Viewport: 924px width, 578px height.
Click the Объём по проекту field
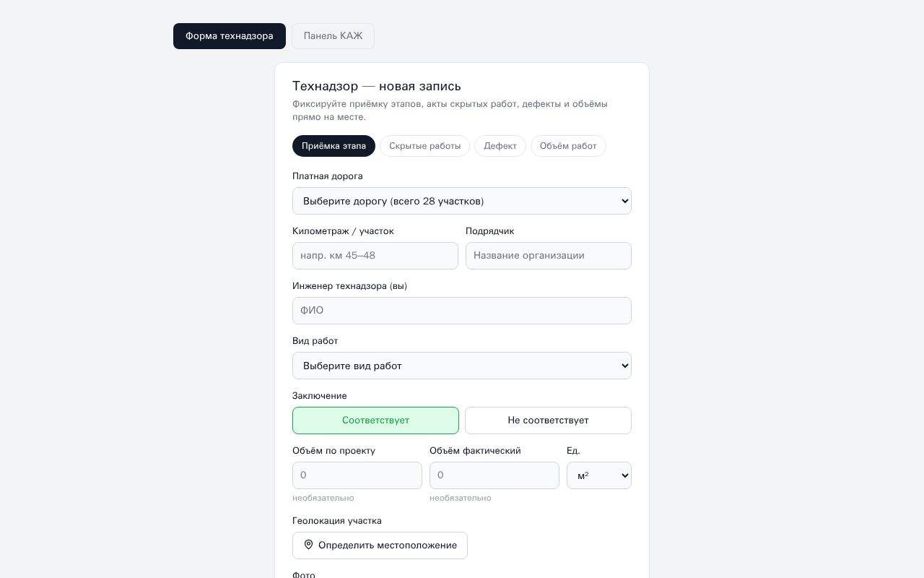click(x=357, y=475)
